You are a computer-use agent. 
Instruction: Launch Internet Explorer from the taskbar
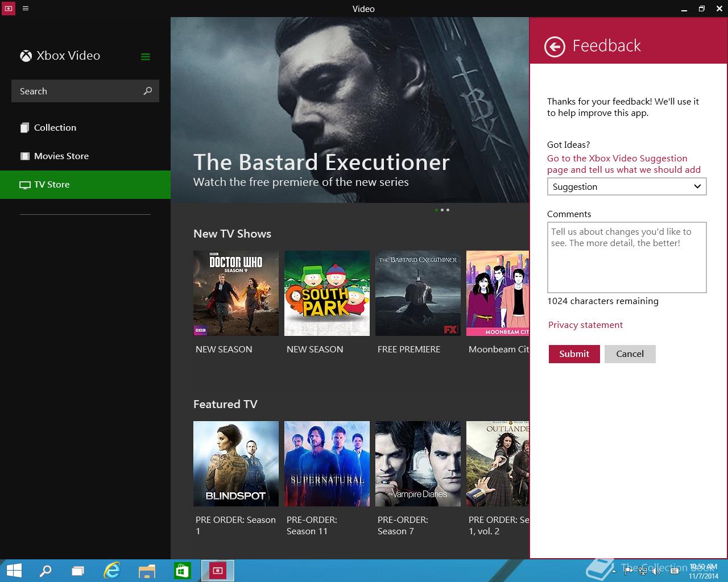(x=112, y=571)
